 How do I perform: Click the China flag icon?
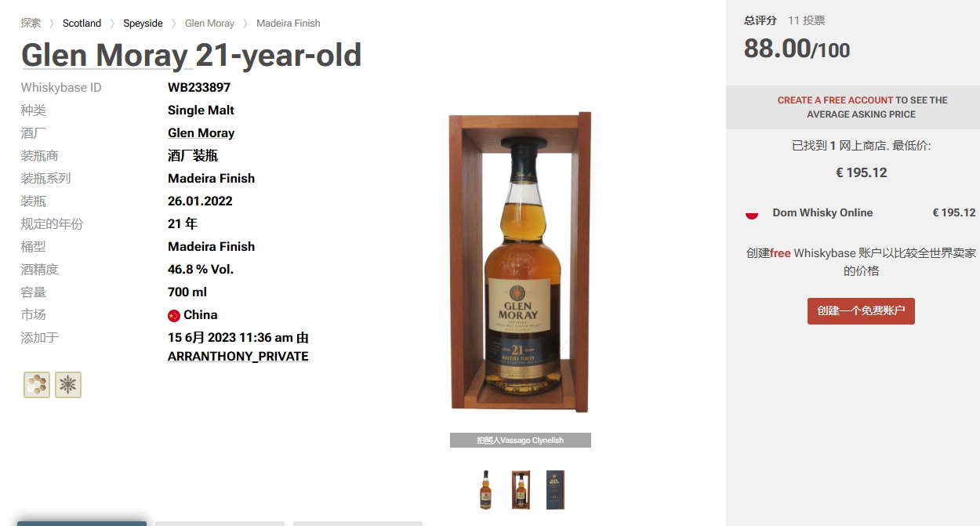[x=174, y=315]
